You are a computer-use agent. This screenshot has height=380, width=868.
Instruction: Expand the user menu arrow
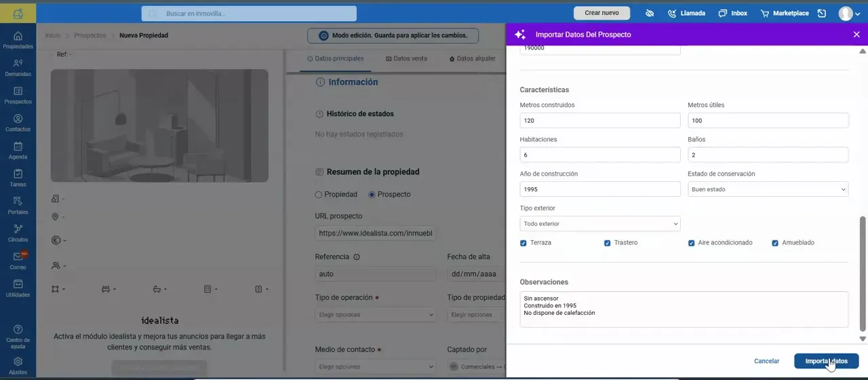tap(859, 14)
